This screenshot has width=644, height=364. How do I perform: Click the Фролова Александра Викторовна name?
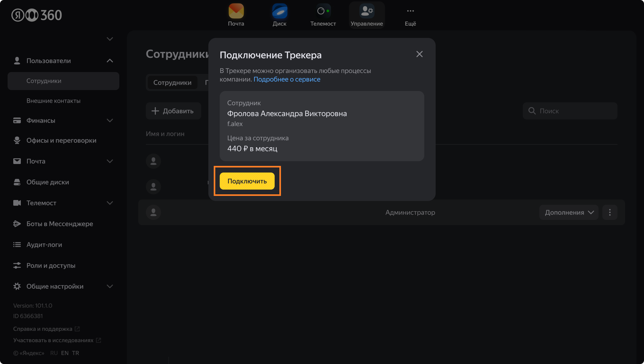(x=287, y=113)
